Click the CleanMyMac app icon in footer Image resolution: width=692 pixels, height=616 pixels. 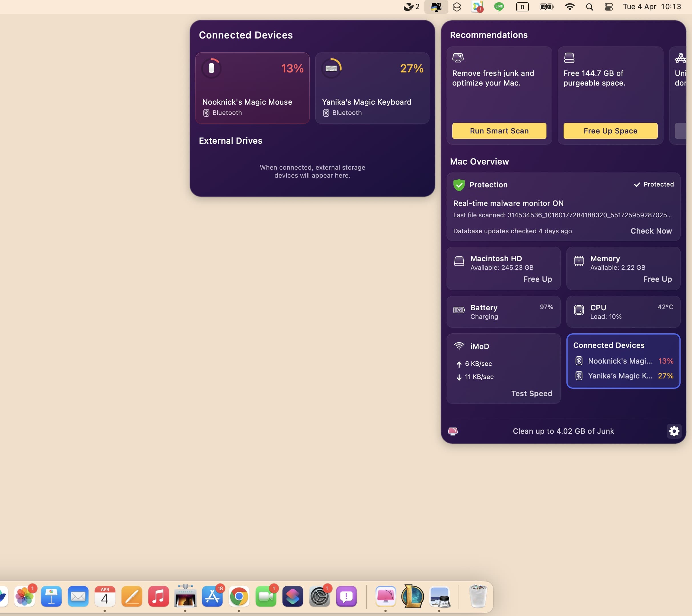(x=453, y=431)
